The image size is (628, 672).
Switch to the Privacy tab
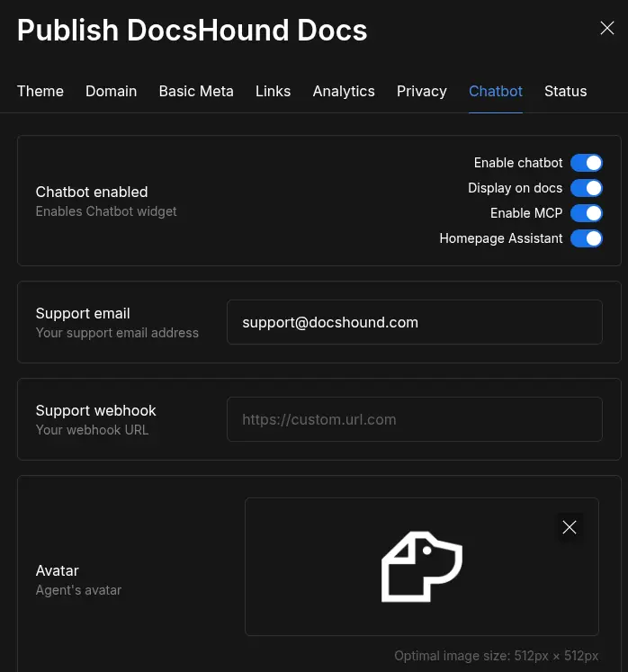(422, 91)
